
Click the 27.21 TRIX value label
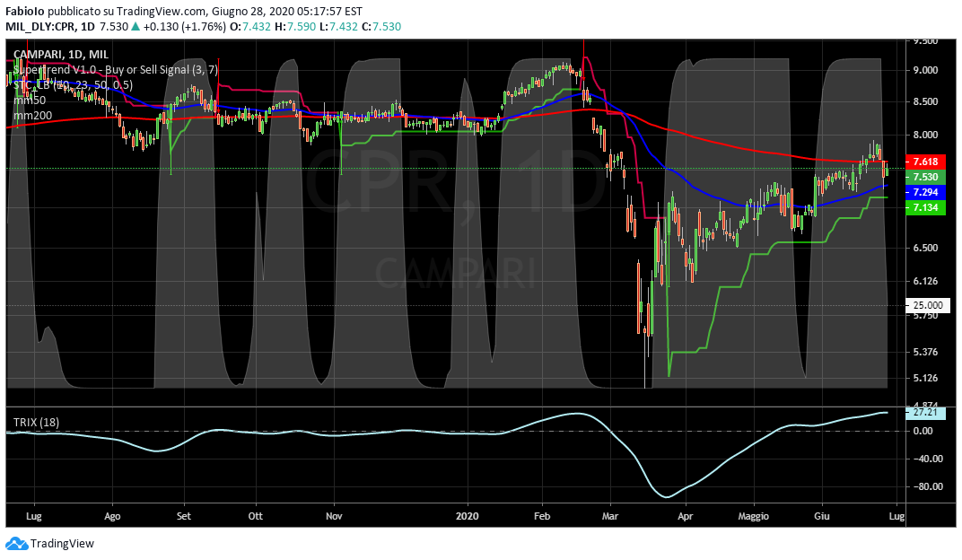925,412
